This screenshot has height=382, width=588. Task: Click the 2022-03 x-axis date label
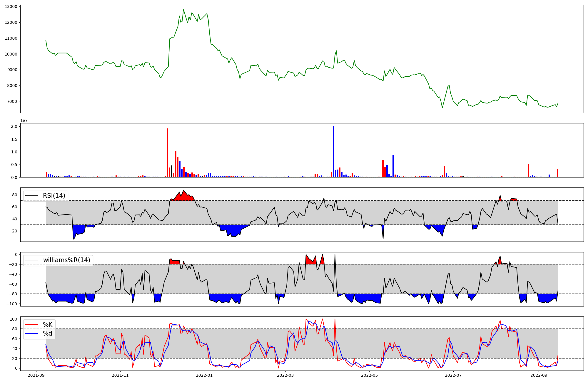point(285,375)
